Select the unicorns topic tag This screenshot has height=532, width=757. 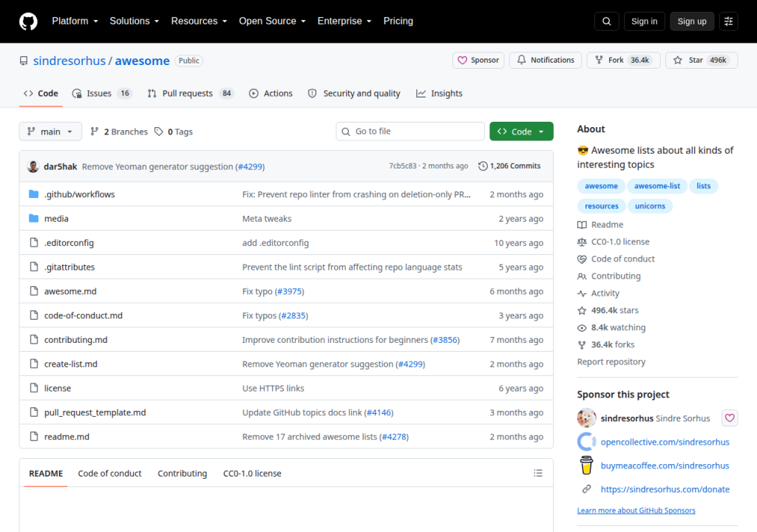(649, 206)
